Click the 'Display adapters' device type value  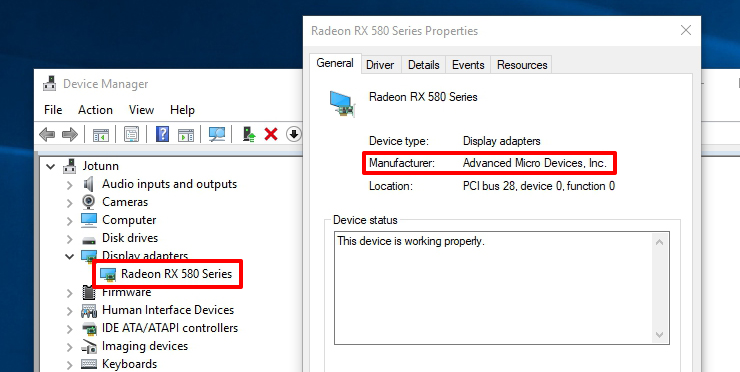501,141
